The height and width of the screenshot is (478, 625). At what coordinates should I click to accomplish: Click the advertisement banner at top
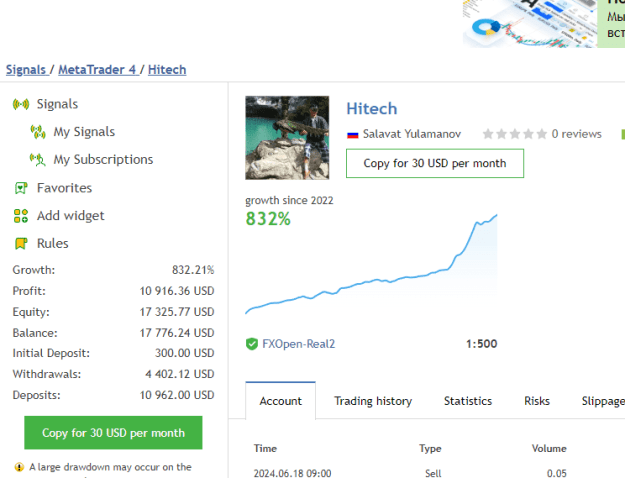coord(544,24)
